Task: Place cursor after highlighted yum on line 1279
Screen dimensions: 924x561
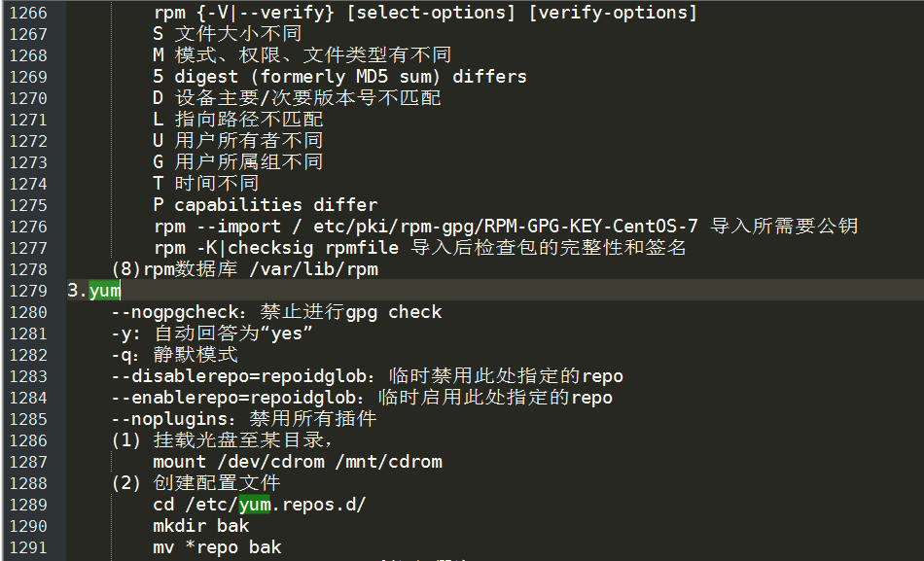Action: coord(121,291)
